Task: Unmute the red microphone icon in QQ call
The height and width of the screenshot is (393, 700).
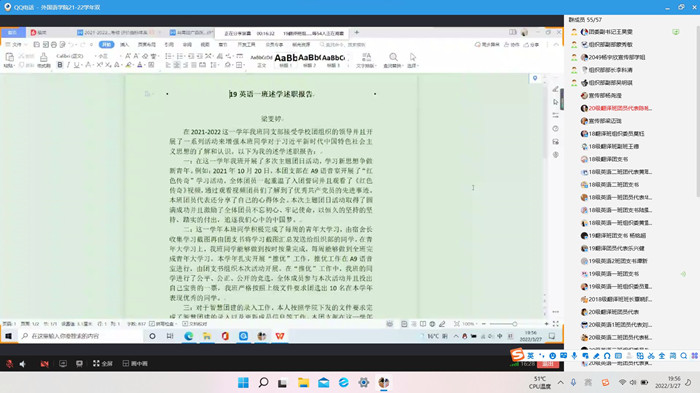Action: point(9,364)
